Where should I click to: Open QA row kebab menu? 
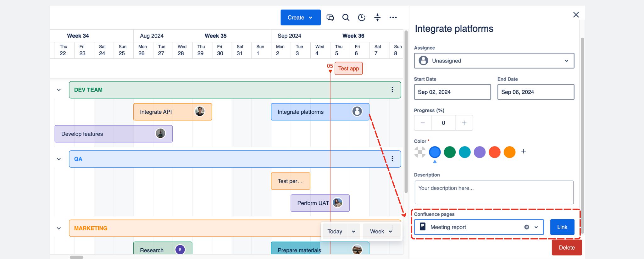(x=392, y=159)
